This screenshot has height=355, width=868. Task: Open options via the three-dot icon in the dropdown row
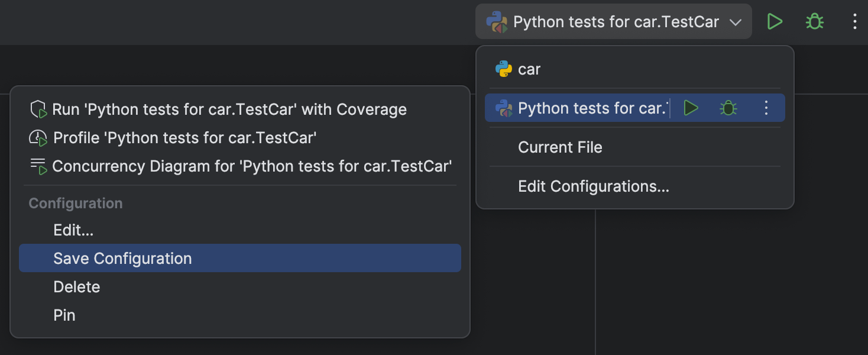tap(766, 108)
